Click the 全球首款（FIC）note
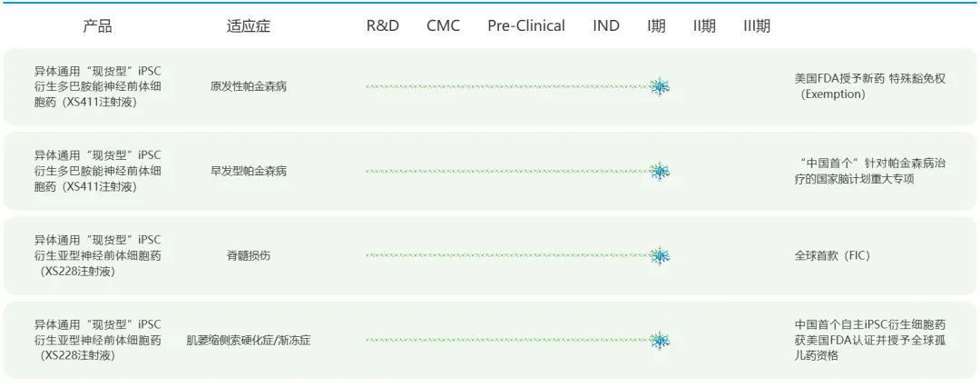Viewport: 980px width, 387px height. (x=832, y=255)
